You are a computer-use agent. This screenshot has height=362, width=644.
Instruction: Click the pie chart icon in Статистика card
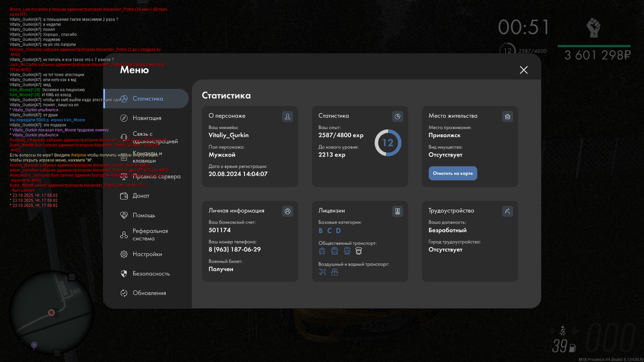[x=397, y=117]
